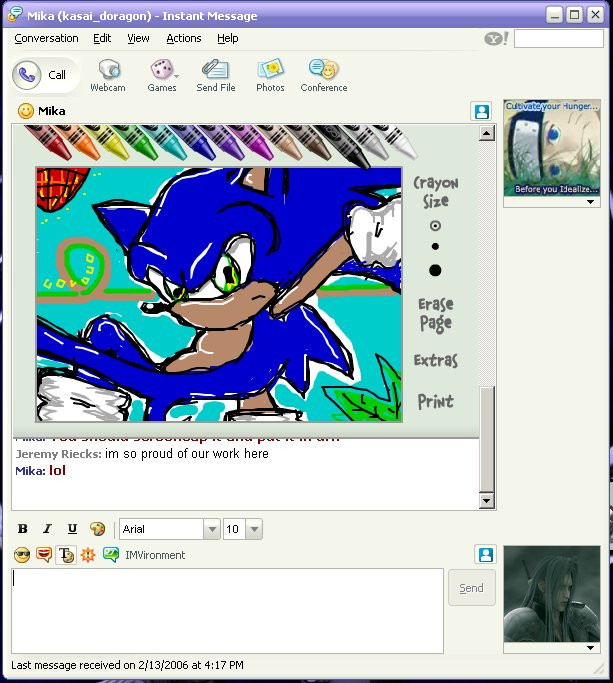Open dropdown under Mika's display image
The width and height of the screenshot is (613, 683).
click(x=590, y=202)
